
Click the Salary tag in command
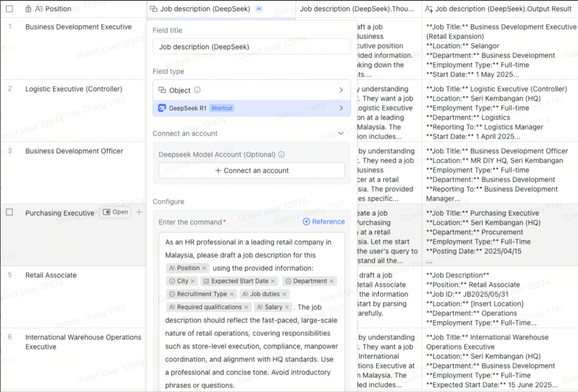(x=273, y=307)
